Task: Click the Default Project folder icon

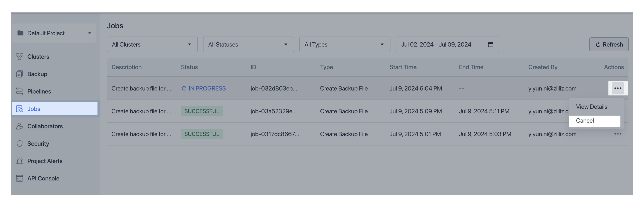Action: coord(20,33)
